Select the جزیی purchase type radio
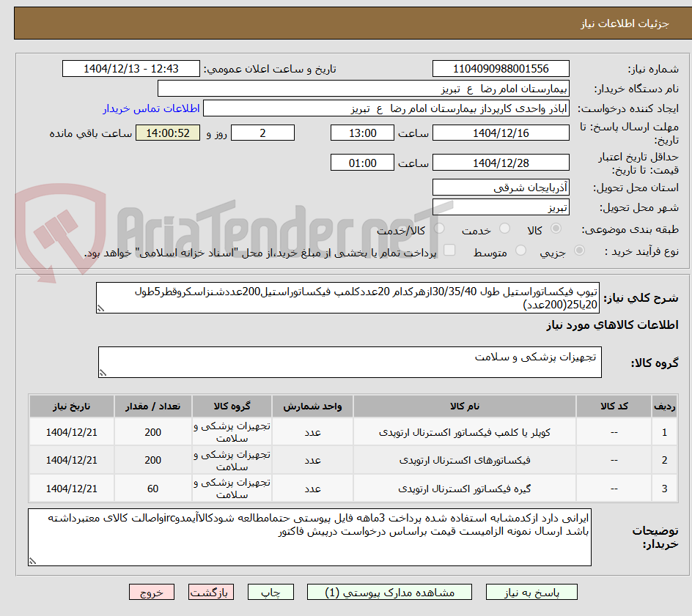 click(579, 251)
